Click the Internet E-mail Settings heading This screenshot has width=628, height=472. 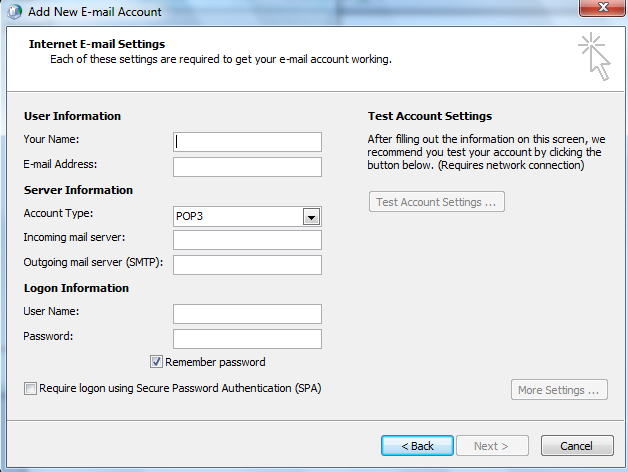[97, 44]
